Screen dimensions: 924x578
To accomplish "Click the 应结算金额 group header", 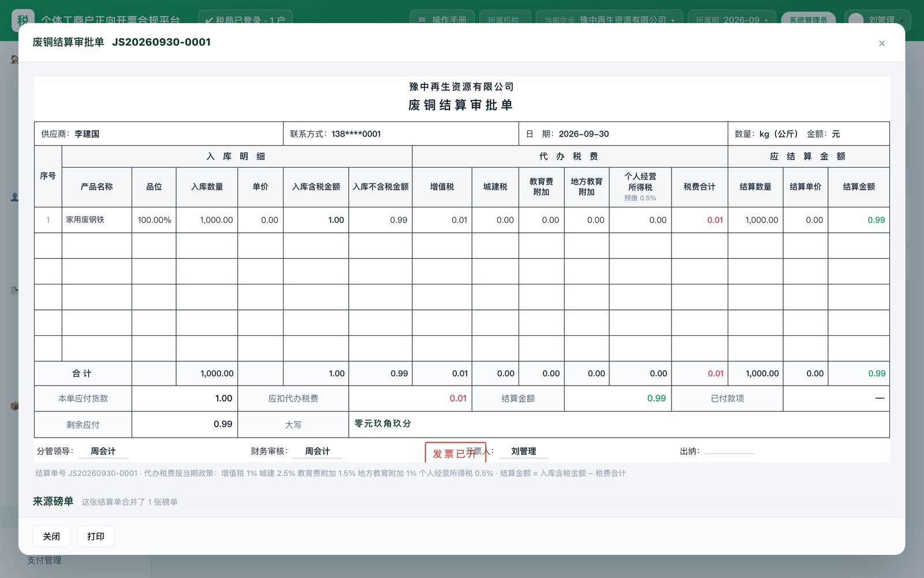I will tap(808, 157).
